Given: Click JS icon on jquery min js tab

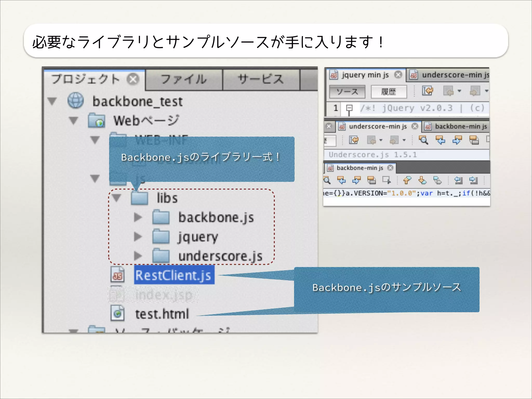Looking at the screenshot, I should (334, 75).
